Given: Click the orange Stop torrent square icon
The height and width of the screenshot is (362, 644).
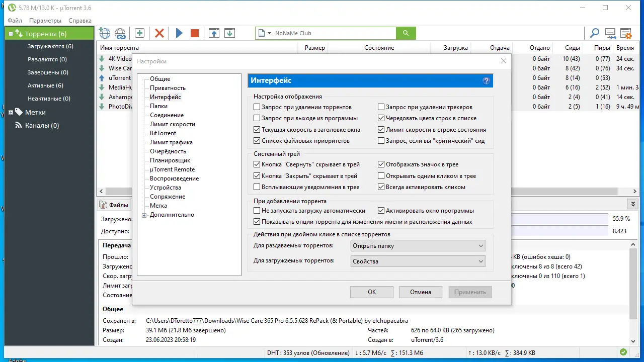Looking at the screenshot, I should 195,33.
